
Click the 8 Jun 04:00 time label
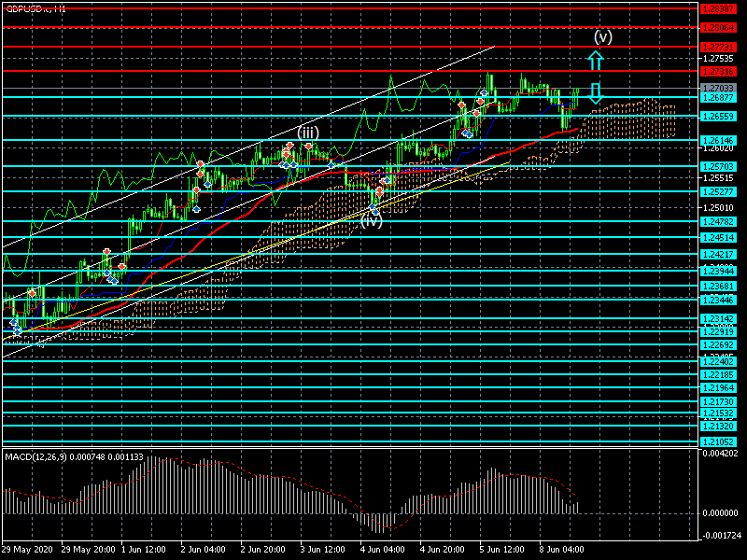(x=562, y=550)
